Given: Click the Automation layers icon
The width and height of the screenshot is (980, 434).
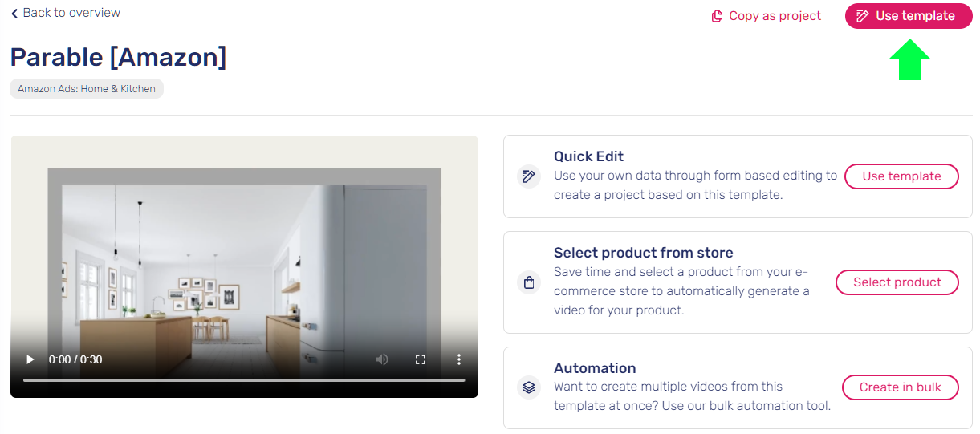Looking at the screenshot, I should click(528, 387).
